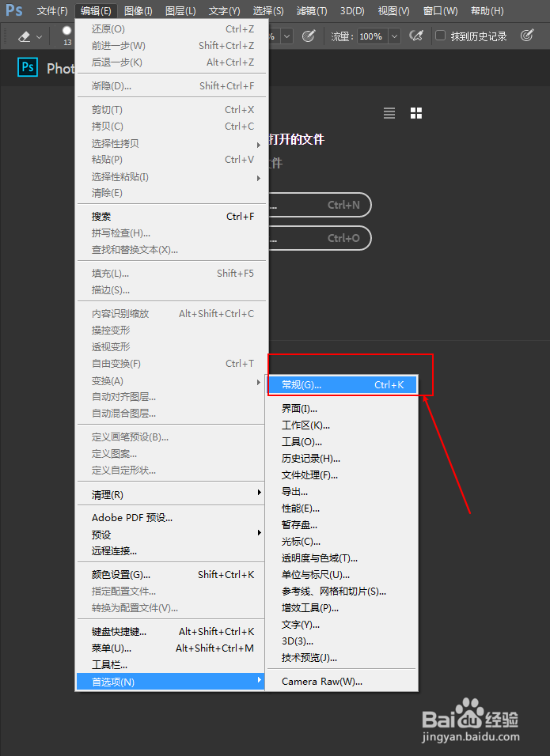Open the 流量 percentage dropdown arrow
This screenshot has height=756, width=550.
(x=395, y=36)
